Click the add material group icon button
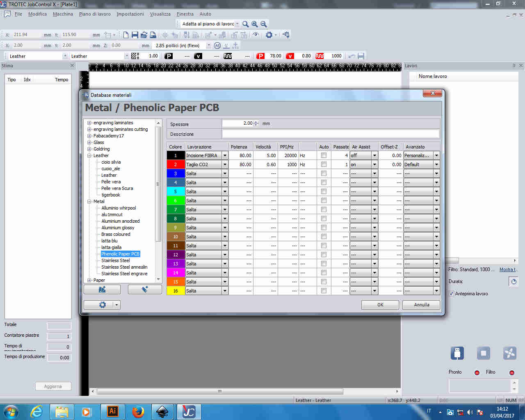Screen dimensions: 525x420 pos(102,289)
